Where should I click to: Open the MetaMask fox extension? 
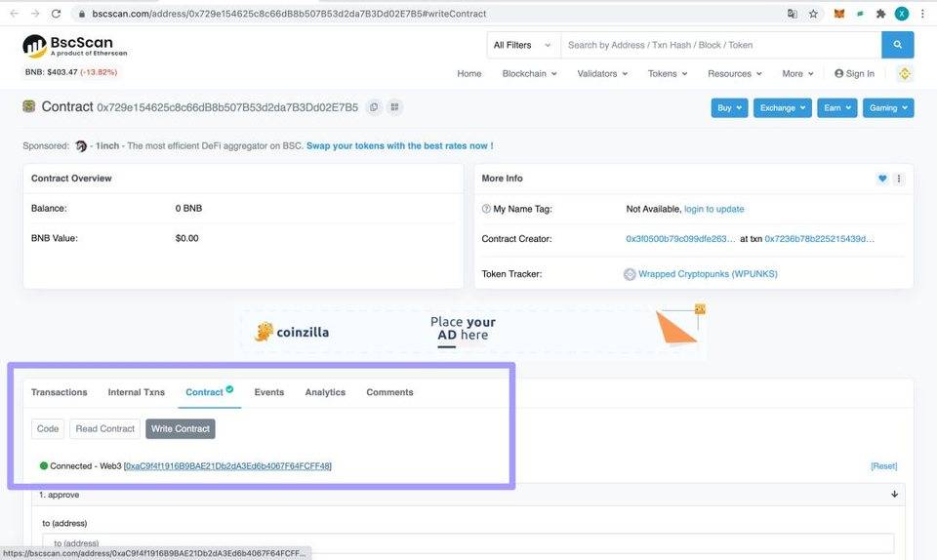[x=839, y=13]
